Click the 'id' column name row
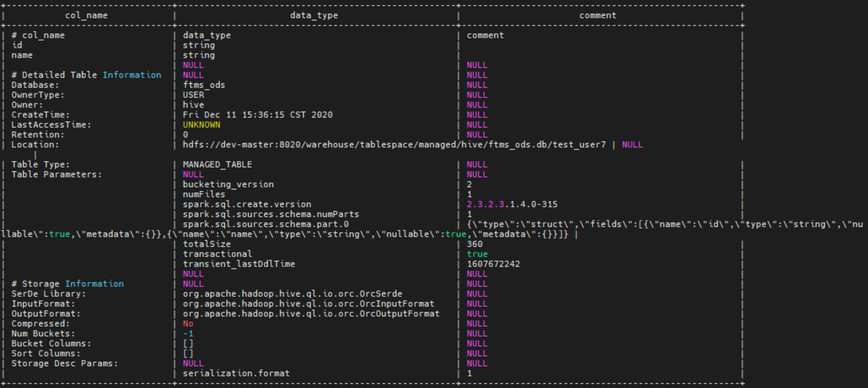 click(x=17, y=45)
